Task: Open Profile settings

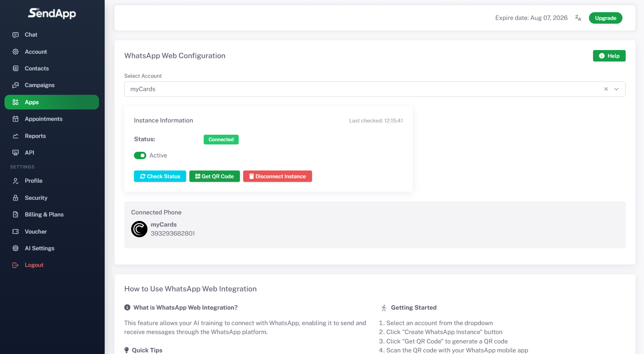Action: [52, 181]
